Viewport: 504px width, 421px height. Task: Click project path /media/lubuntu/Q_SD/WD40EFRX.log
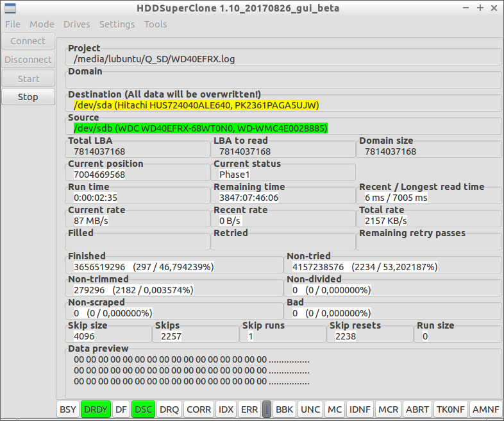pyautogui.click(x=155, y=59)
